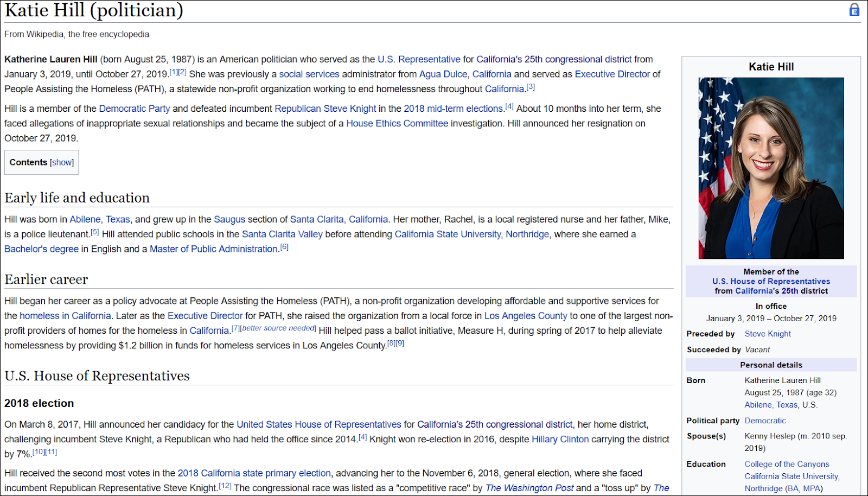Viewport: 868px width, 496px height.
Task: Open Steve Knight link in infobox Preceded by
Action: [768, 334]
